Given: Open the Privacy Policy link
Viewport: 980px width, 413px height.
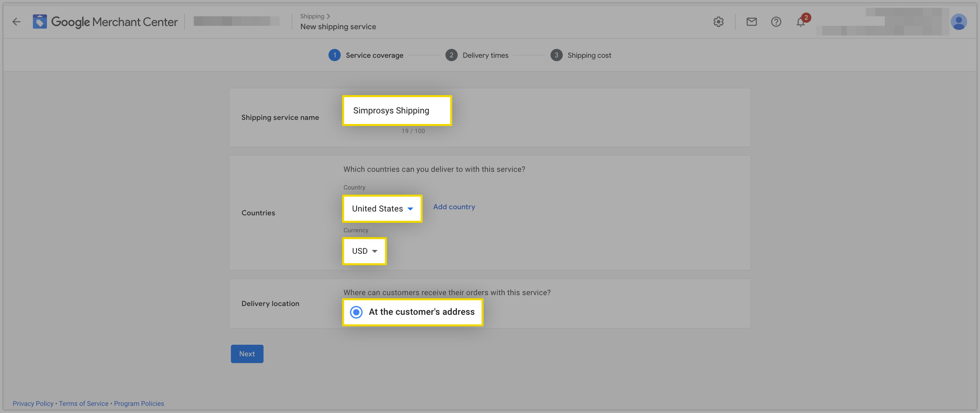Looking at the screenshot, I should [x=33, y=403].
